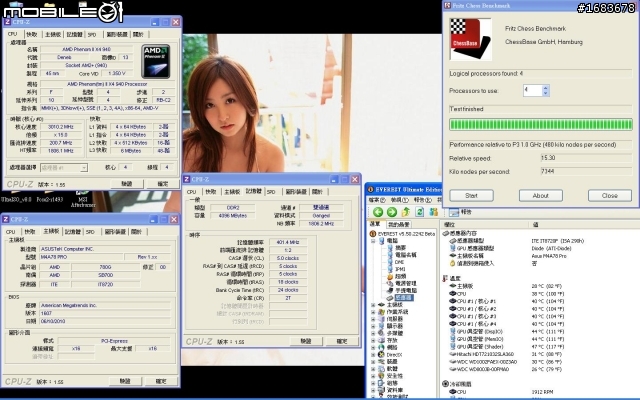The width and height of the screenshot is (640, 400).
Task: Expand the Motherboard (主機板) node in EVEREST tree
Action: coord(373,305)
